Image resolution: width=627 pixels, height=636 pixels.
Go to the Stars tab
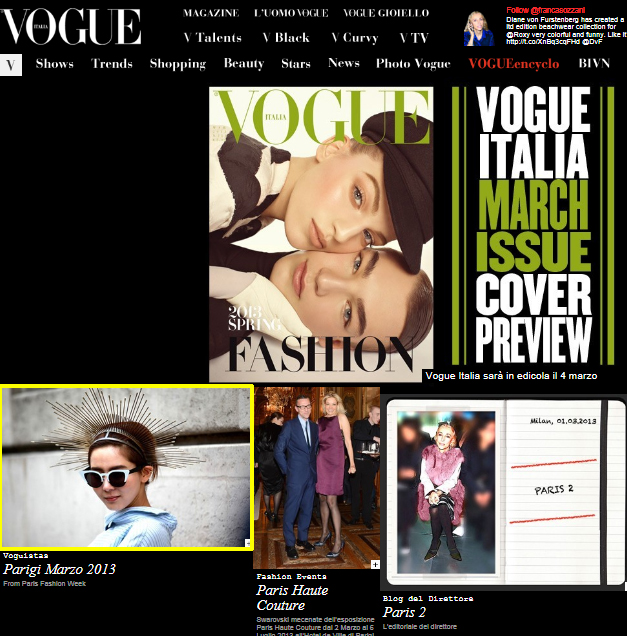296,63
